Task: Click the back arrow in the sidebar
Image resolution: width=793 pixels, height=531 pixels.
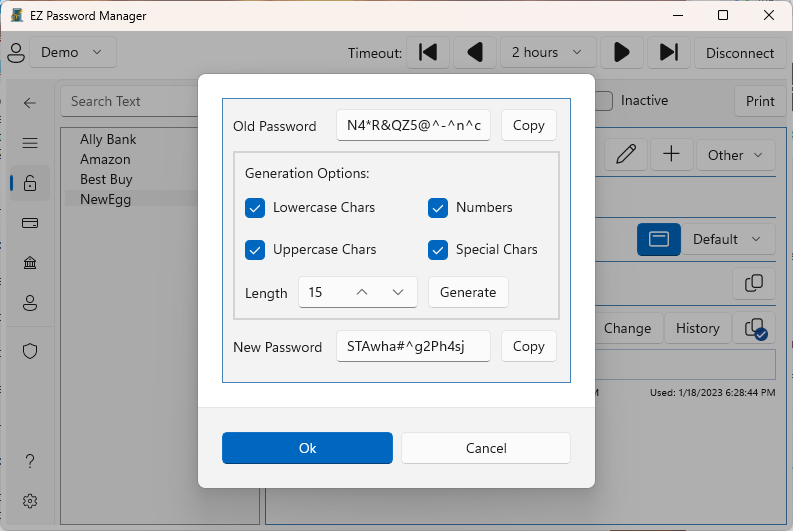Action: (30, 102)
